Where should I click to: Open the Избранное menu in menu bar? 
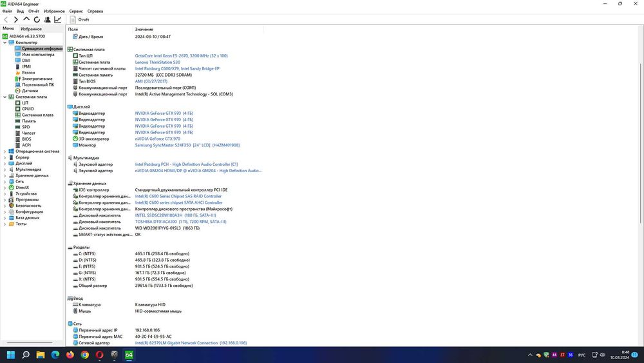(x=54, y=11)
